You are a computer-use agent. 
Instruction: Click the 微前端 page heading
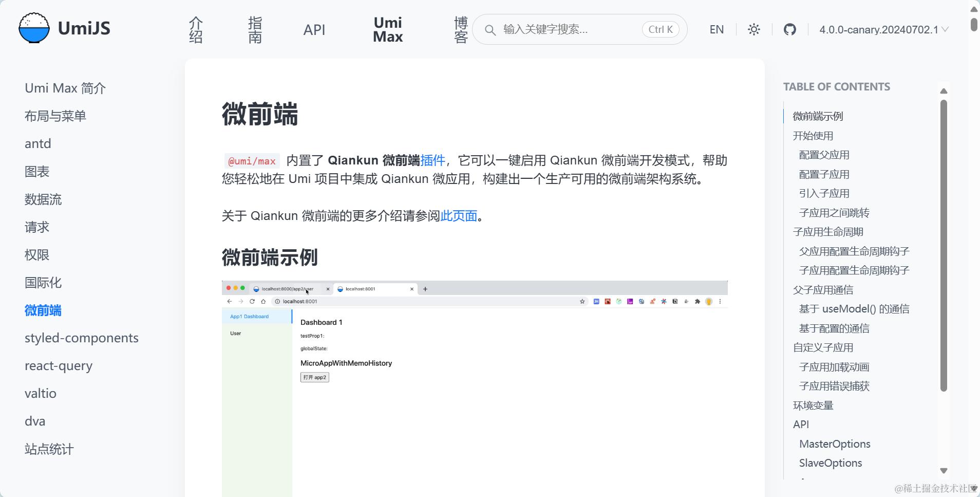coord(260,114)
